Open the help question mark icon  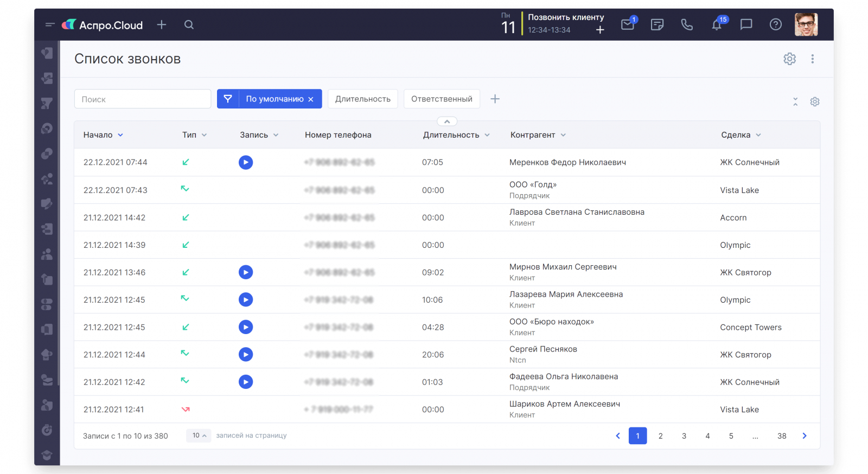pos(776,24)
